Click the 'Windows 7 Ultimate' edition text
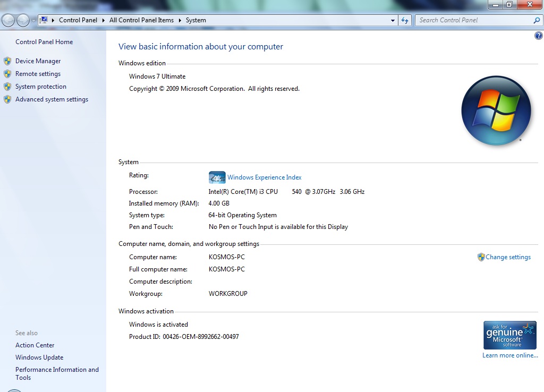 click(x=157, y=76)
